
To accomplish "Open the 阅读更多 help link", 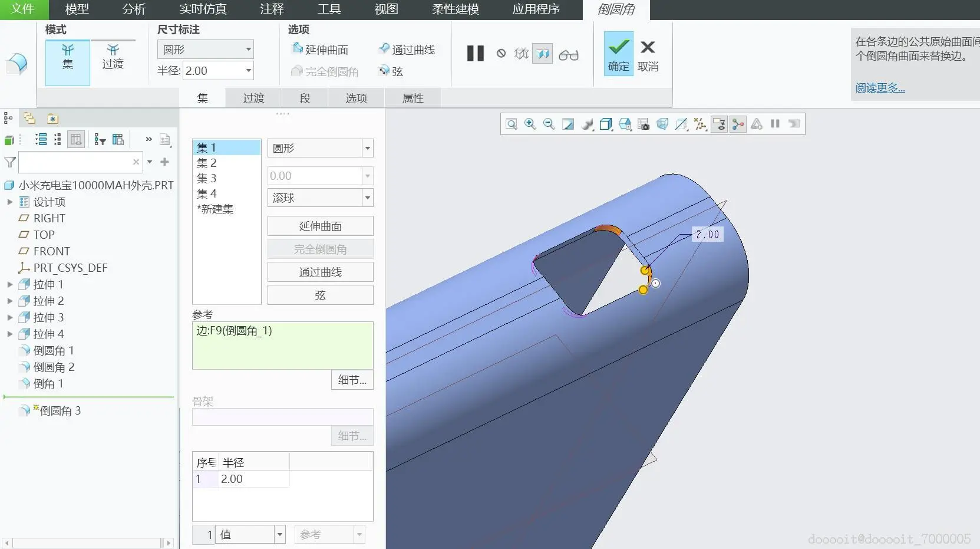I will click(880, 88).
